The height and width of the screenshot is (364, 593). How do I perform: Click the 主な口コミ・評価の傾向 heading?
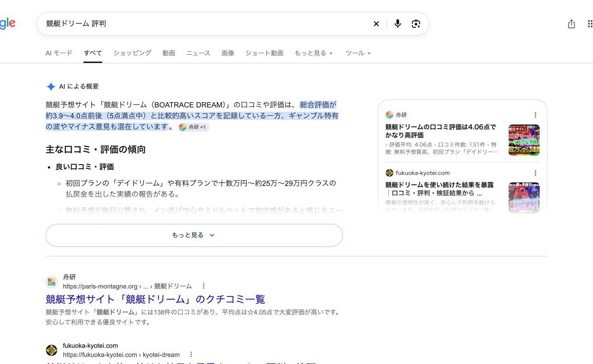click(x=96, y=150)
